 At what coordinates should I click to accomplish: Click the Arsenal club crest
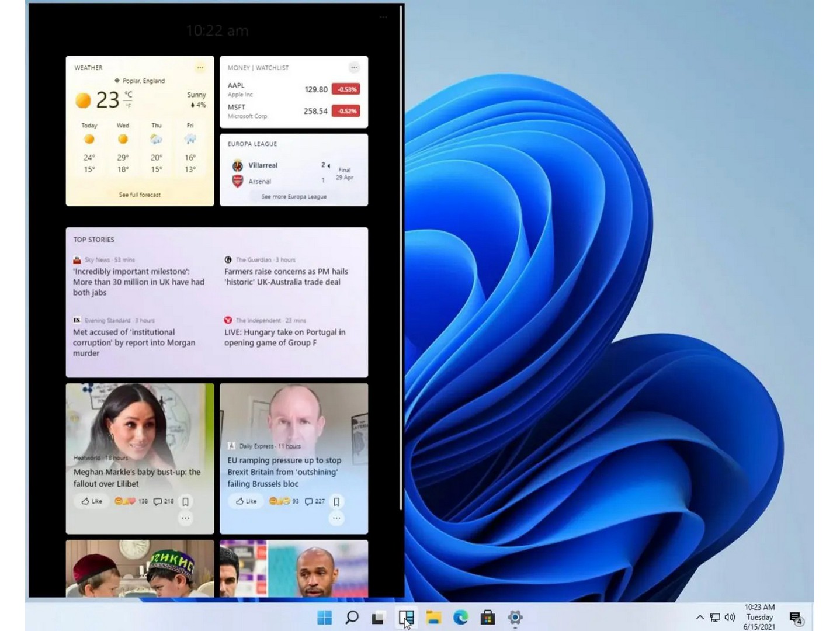click(238, 181)
